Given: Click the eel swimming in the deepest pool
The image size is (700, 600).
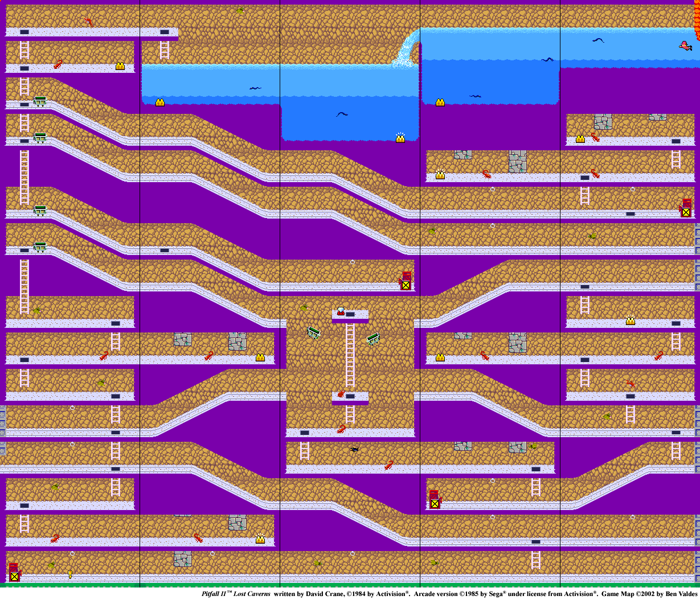Looking at the screenshot, I should pyautogui.click(x=342, y=114).
